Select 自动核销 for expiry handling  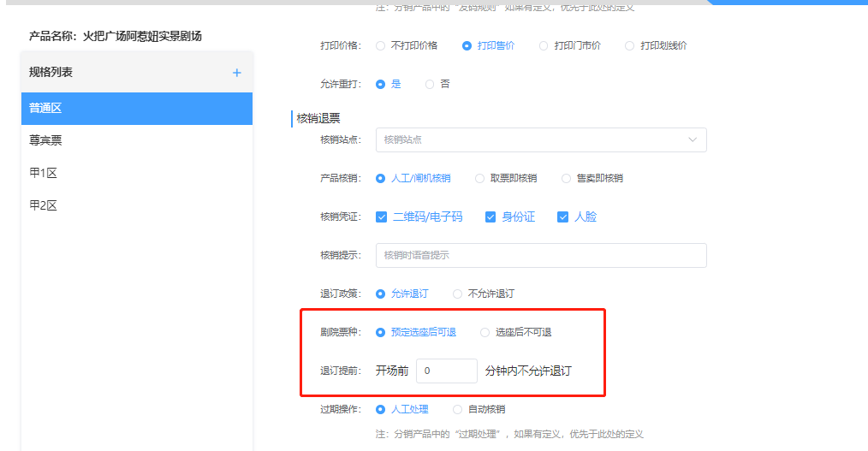tap(457, 409)
